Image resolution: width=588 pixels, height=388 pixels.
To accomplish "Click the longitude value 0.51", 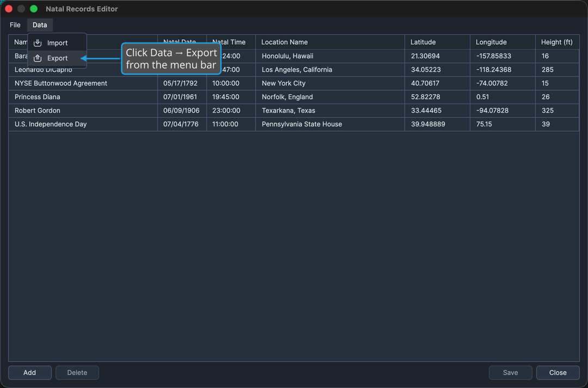I will (x=482, y=97).
